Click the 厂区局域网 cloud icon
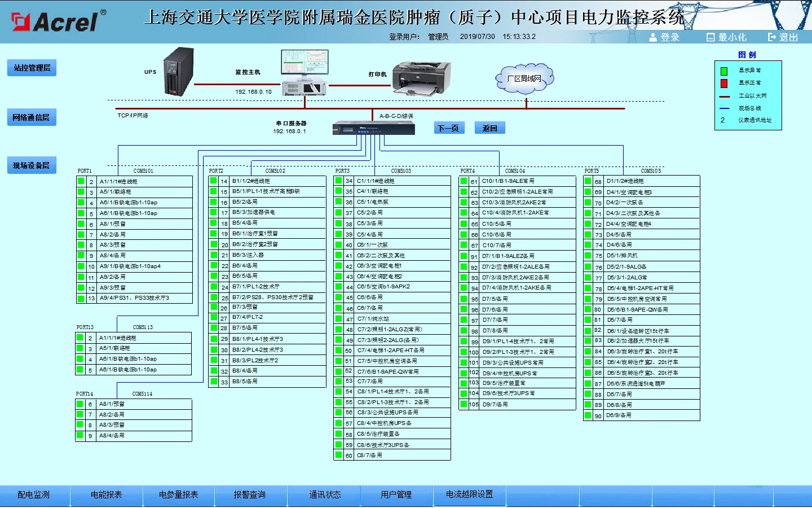This screenshot has width=812, height=508. (524, 78)
